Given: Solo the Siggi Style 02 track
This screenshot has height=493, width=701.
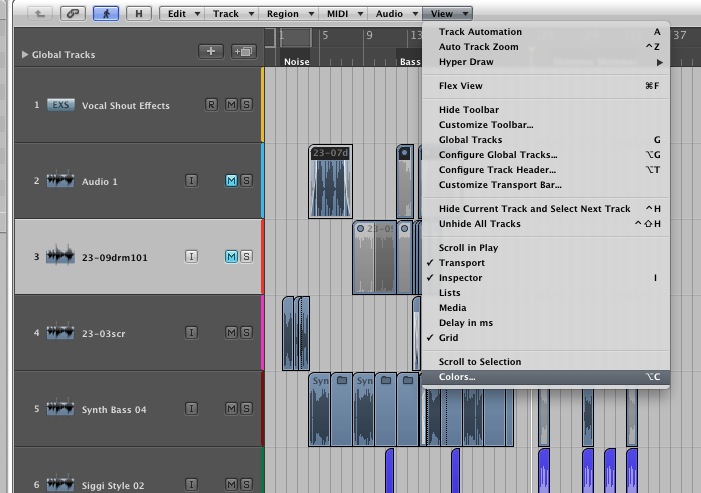Looking at the screenshot, I should (x=246, y=485).
